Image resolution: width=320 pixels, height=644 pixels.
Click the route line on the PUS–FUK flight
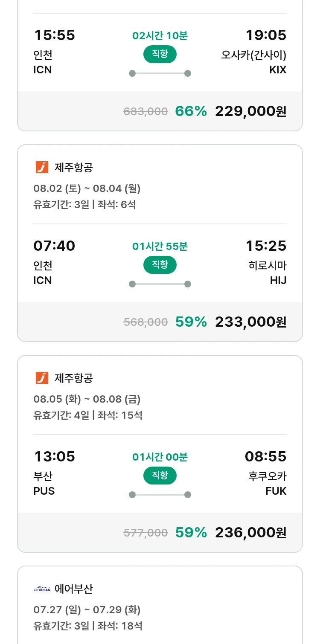[x=160, y=495]
